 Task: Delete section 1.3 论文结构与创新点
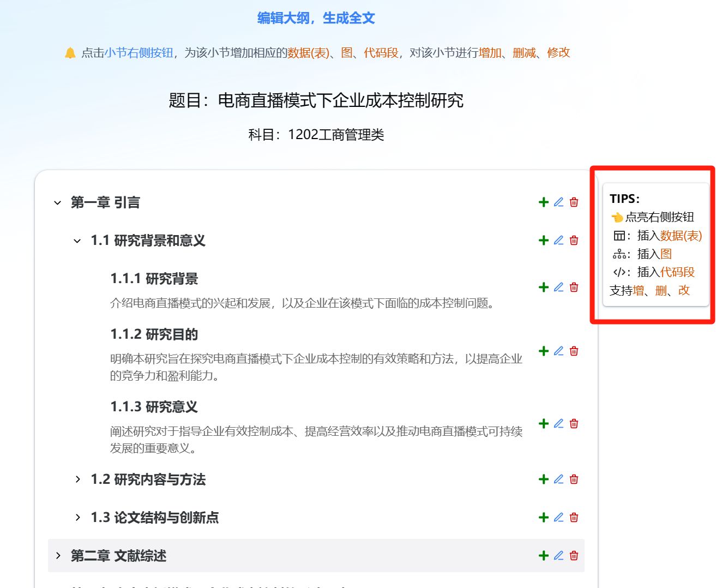click(x=574, y=518)
